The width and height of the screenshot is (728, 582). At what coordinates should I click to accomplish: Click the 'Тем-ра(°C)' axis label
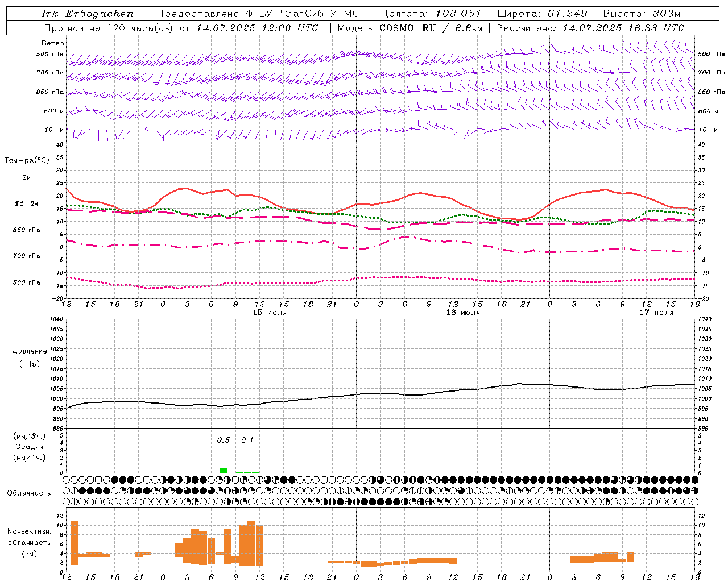pyautogui.click(x=27, y=161)
